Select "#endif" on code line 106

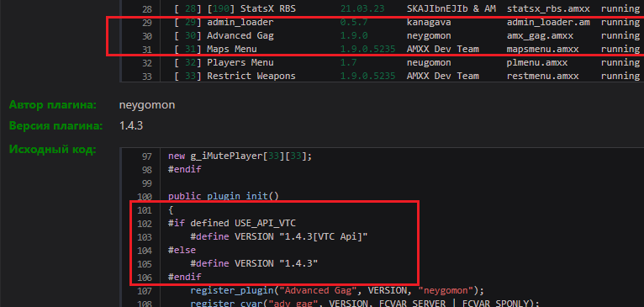click(184, 277)
